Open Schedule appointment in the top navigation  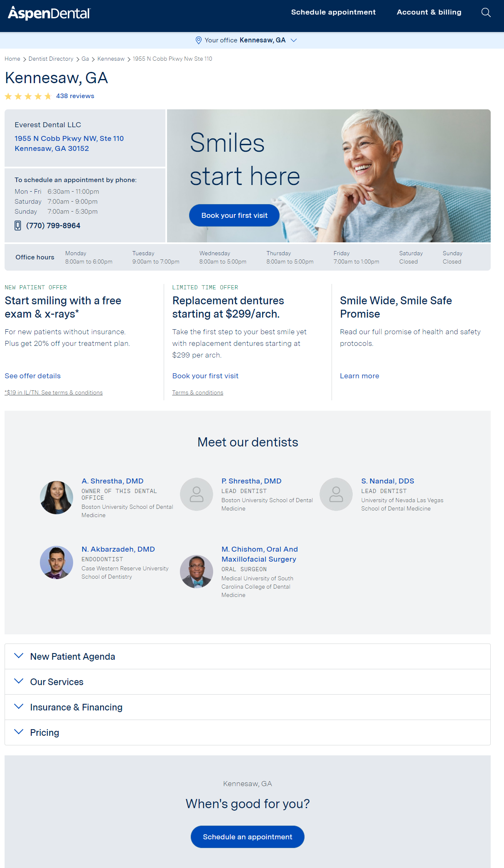tap(333, 12)
